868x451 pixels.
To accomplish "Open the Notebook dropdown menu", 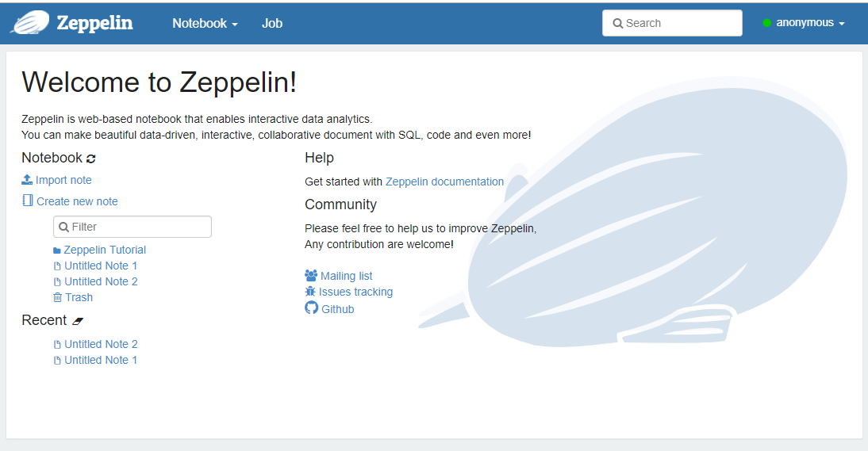I will pos(205,23).
